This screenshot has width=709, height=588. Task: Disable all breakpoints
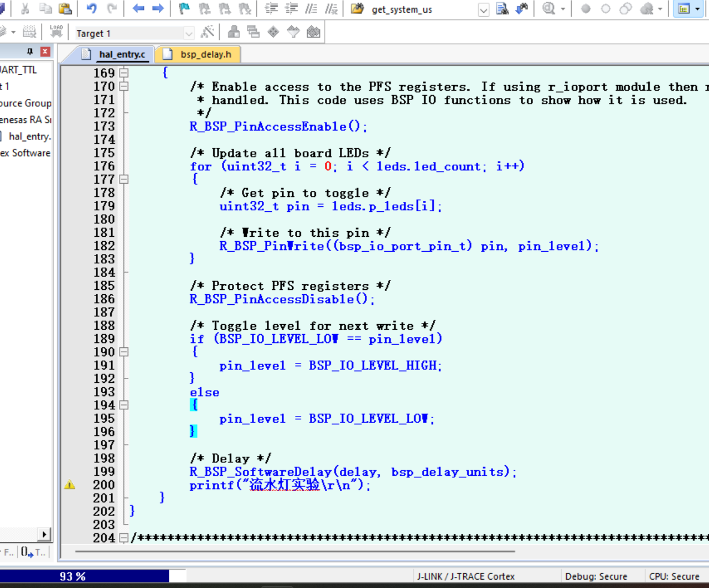(x=625, y=9)
